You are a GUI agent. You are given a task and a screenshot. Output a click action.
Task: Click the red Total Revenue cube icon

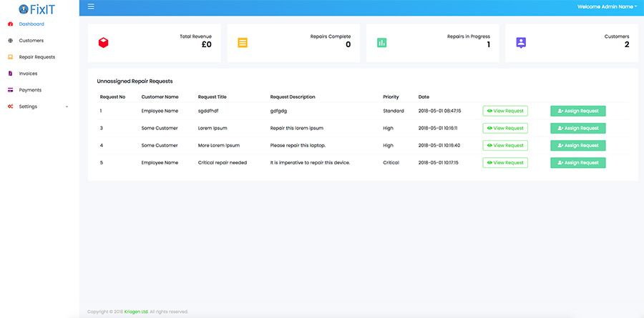tap(104, 43)
